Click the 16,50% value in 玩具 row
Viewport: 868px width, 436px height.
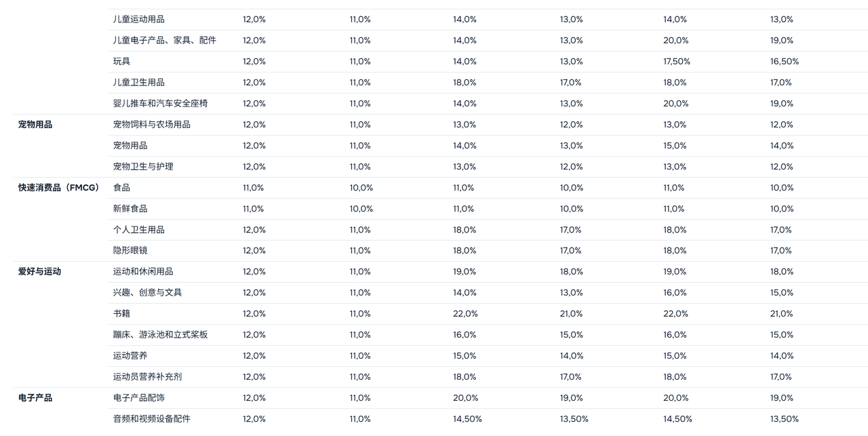point(784,62)
